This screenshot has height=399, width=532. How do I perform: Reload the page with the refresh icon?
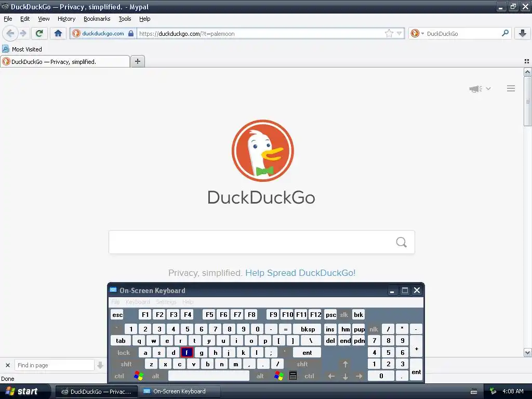pos(39,33)
